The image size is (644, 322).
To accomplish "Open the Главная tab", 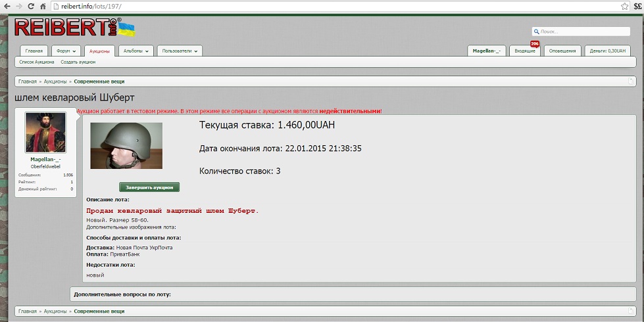I will click(x=34, y=51).
